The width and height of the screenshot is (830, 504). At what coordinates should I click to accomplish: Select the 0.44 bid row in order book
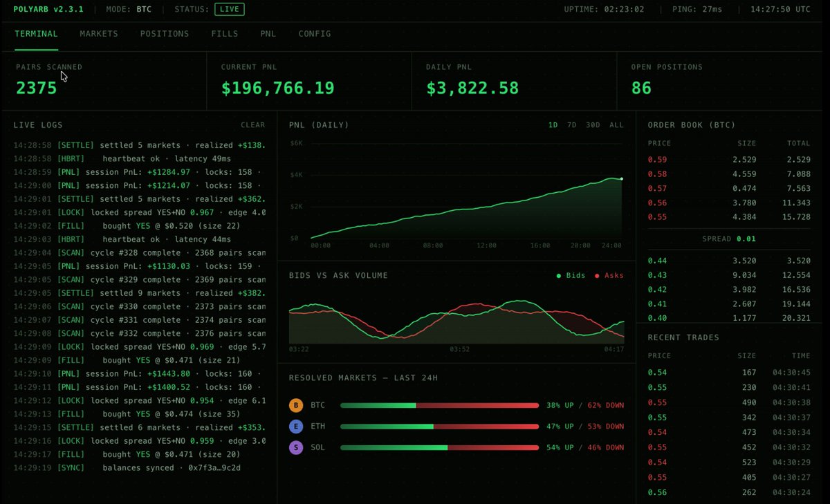729,261
